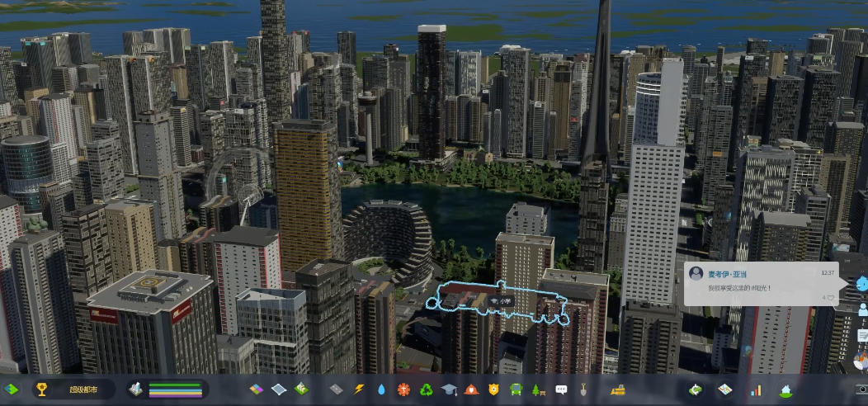This screenshot has width=868, height=406.
Task: Click the #阳光 hashtag in the chirp
Action: pos(757,289)
